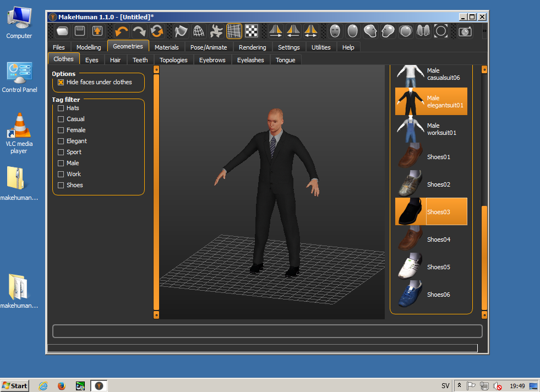Click the Export toolbar icon
The height and width of the screenshot is (392, 540).
click(x=97, y=31)
